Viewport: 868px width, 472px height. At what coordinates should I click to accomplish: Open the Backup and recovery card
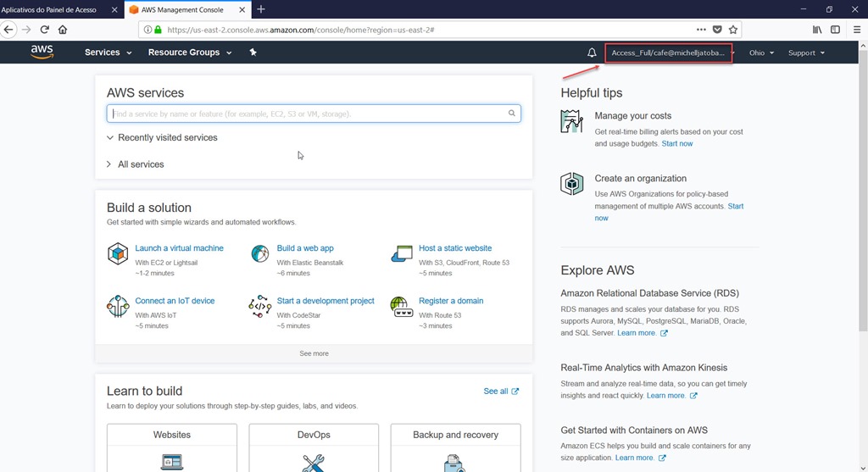tap(455, 447)
